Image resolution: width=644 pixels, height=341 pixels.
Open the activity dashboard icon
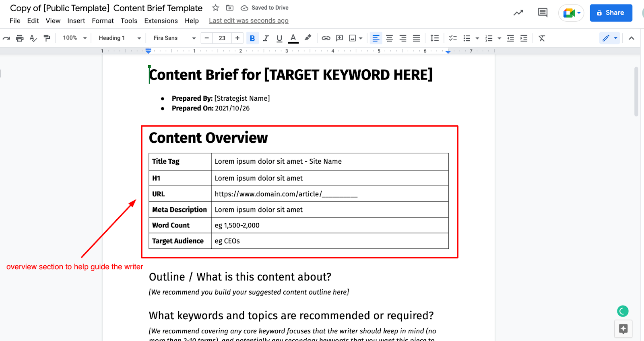[x=518, y=13]
